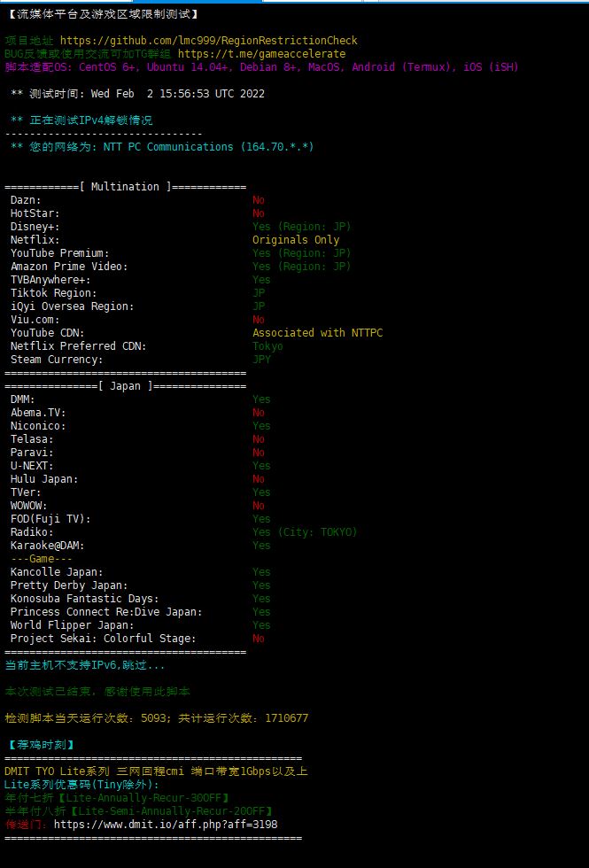The height and width of the screenshot is (868, 589).
Task: Click the run count line with 1710677
Action: coord(157,718)
